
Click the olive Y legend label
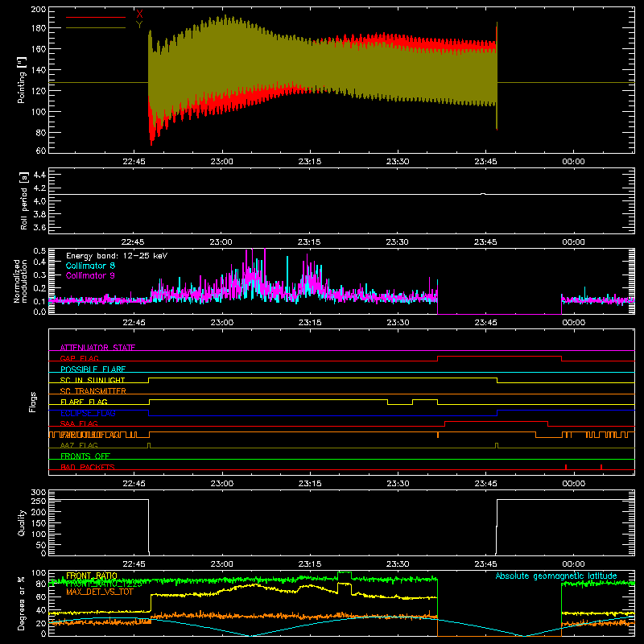pyautogui.click(x=139, y=25)
